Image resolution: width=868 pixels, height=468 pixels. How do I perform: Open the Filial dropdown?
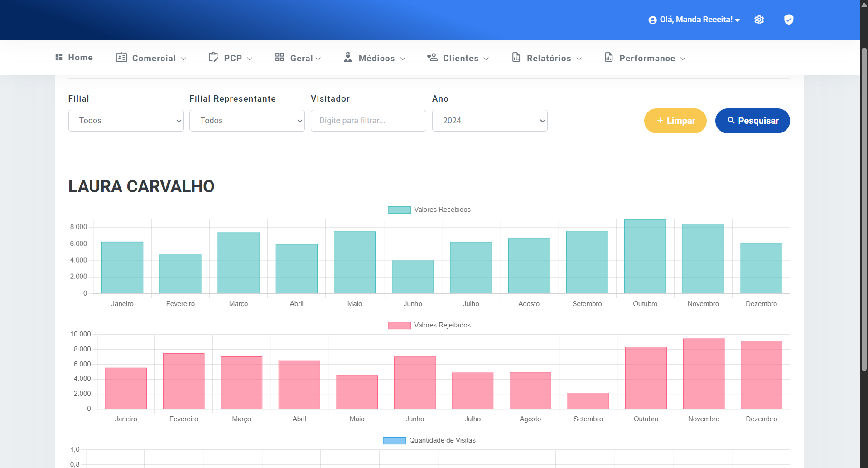pyautogui.click(x=126, y=121)
